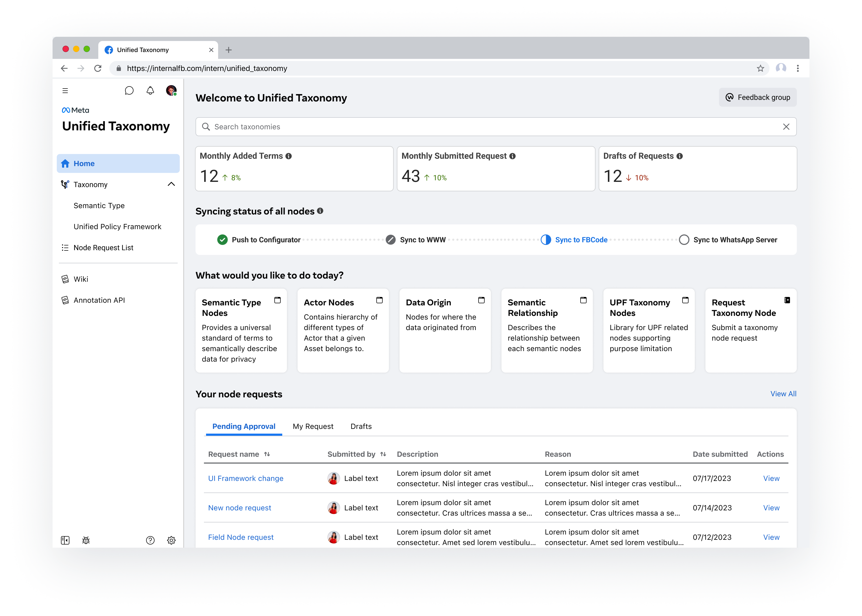Go to Home in the sidebar

click(x=118, y=163)
